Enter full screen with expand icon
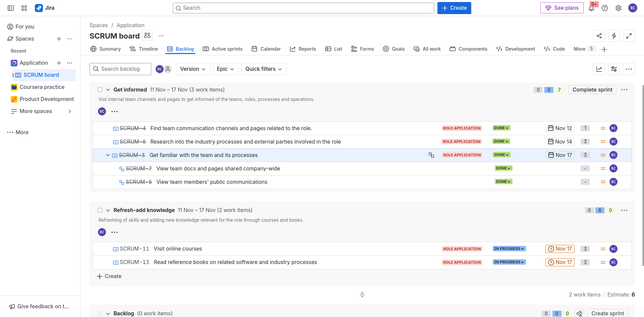 [629, 36]
